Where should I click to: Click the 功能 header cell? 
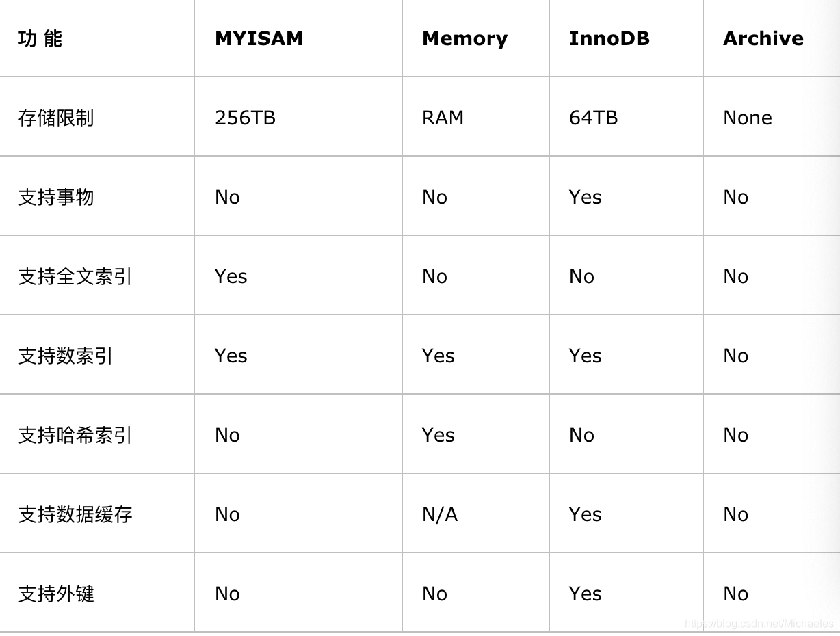click(x=40, y=38)
